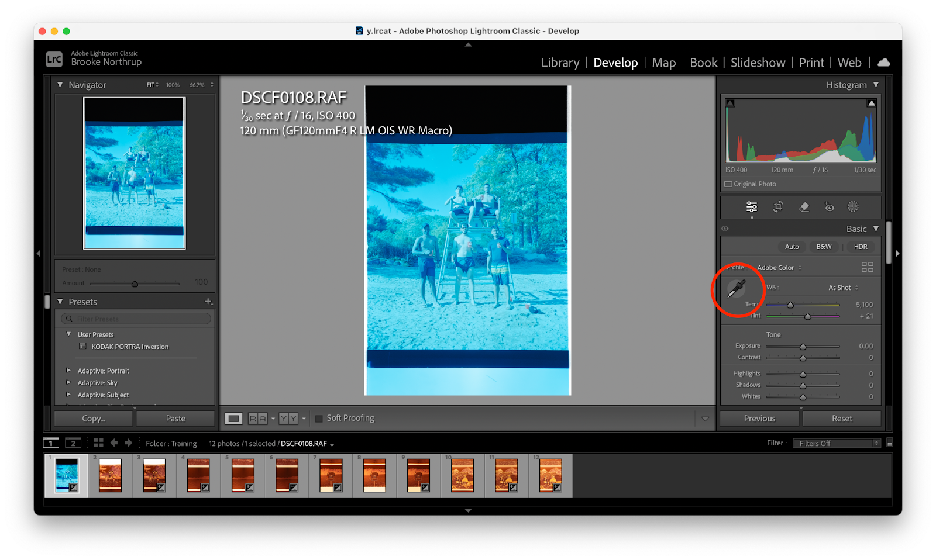Screen dimensions: 936x560
Task: Collapse the Histogram panel
Action: (x=876, y=85)
